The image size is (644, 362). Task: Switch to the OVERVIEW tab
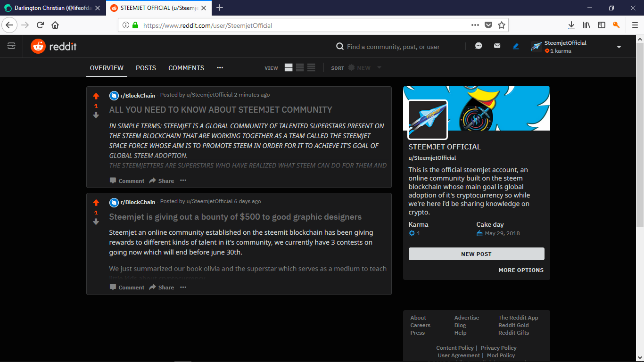coord(107,68)
